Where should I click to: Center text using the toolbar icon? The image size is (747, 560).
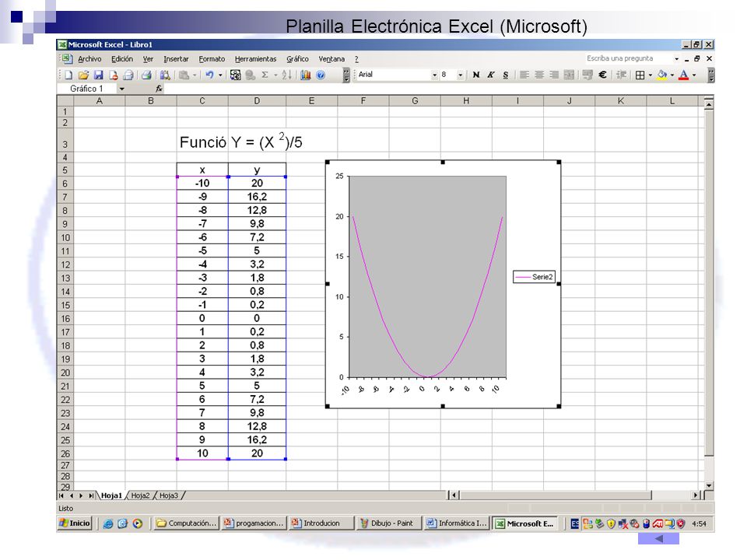539,75
